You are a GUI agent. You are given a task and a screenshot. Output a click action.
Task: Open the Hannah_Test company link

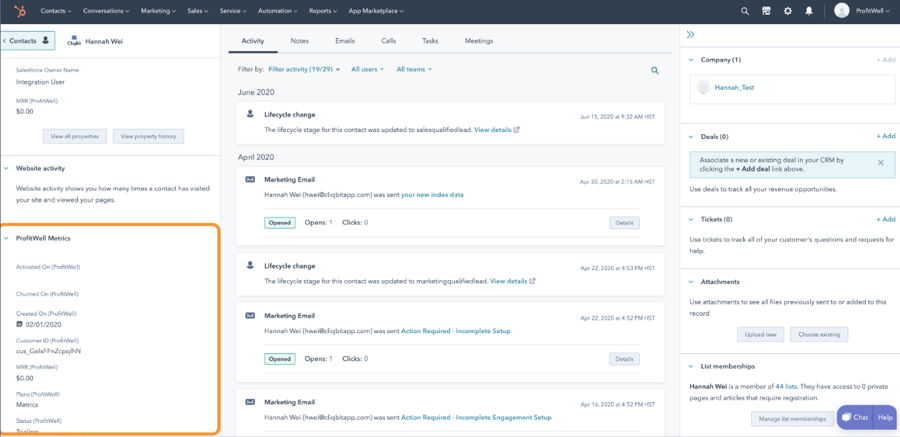734,88
